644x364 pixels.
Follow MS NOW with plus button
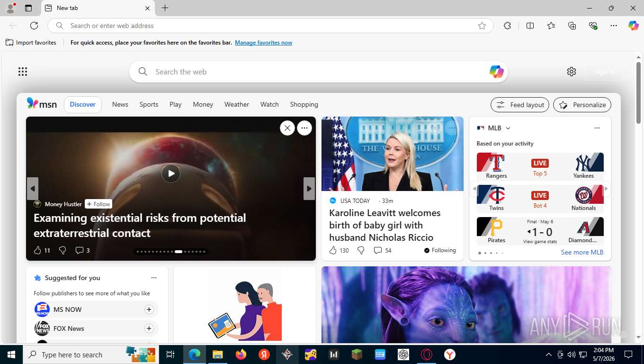click(x=149, y=309)
